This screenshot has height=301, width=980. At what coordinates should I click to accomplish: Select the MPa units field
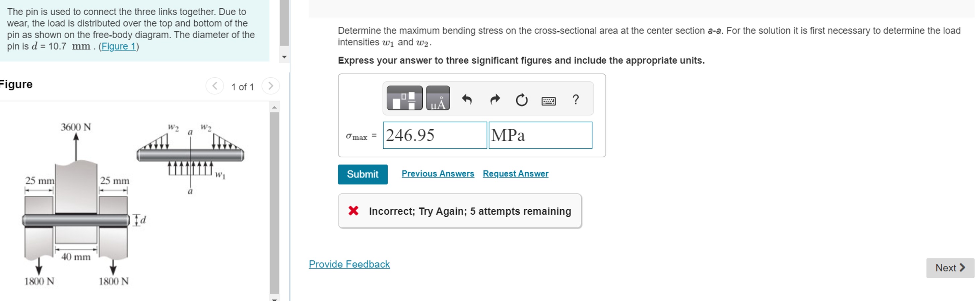coord(540,135)
